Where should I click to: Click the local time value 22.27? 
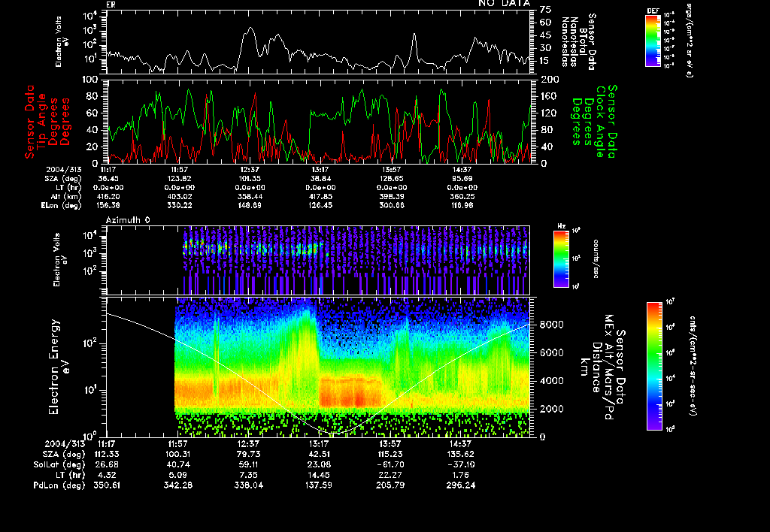tap(390, 475)
